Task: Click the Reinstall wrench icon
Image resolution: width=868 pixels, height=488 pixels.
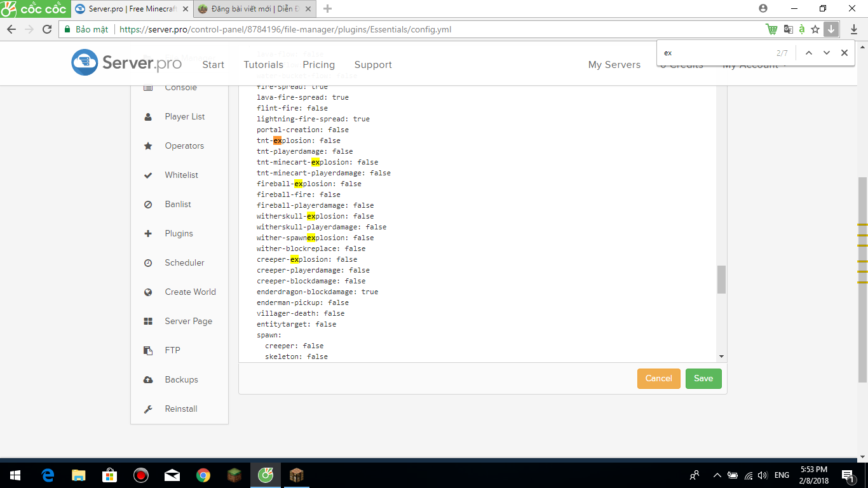Action: coord(148,409)
